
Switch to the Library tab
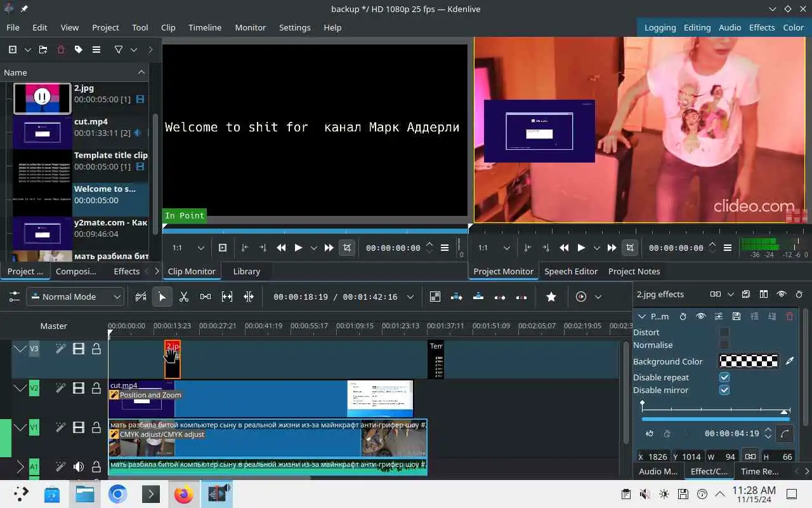[x=247, y=271]
